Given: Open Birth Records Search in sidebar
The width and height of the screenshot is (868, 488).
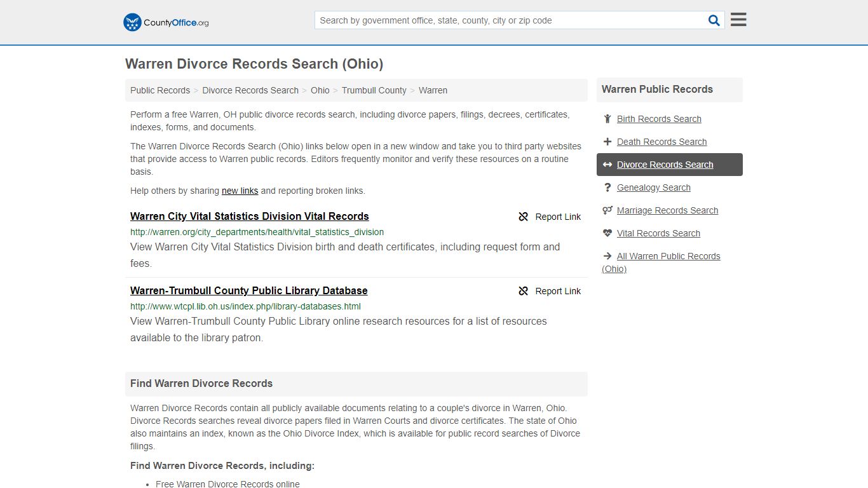Looking at the screenshot, I should tap(659, 119).
